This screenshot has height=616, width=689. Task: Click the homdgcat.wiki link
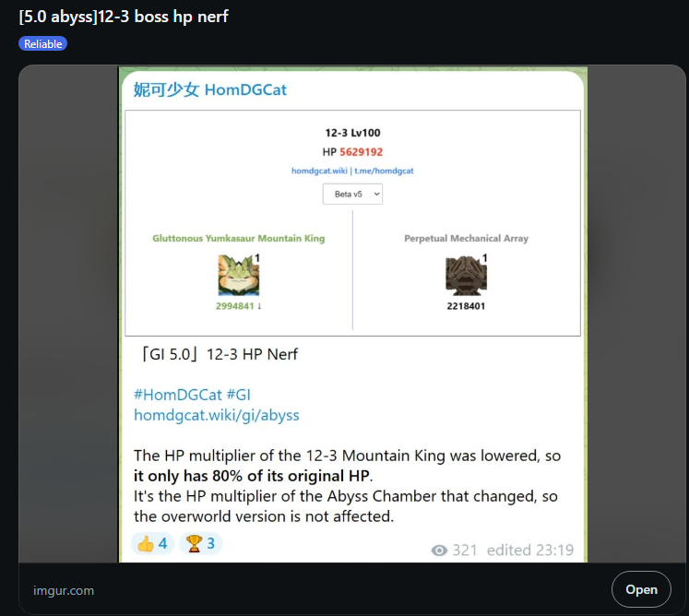319,171
